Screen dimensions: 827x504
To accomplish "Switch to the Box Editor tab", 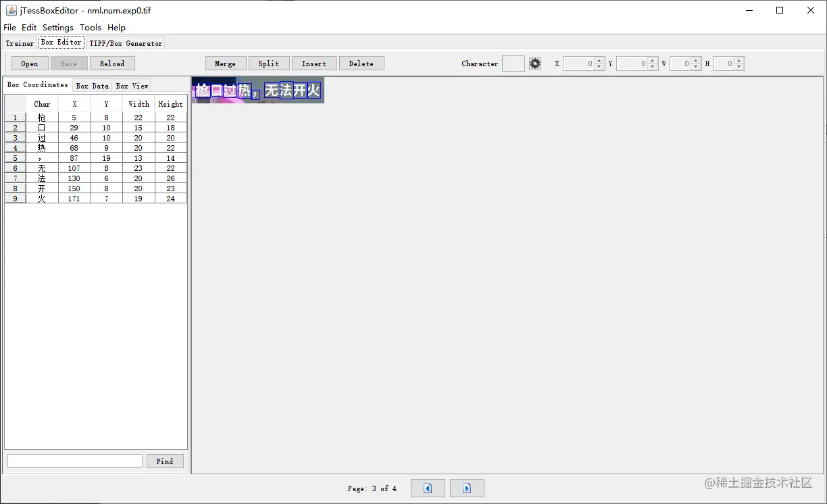I will (61, 43).
